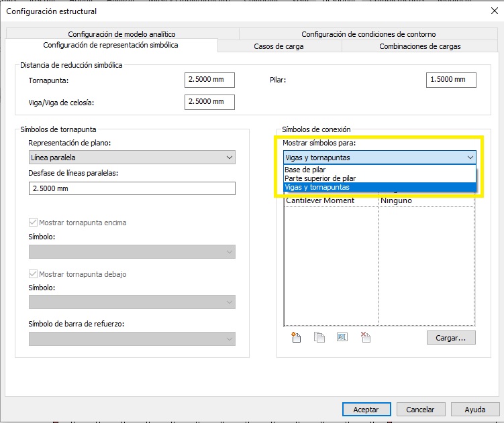504x423 pixels.
Task: Click the delete connection symbol icon
Action: coord(366,337)
